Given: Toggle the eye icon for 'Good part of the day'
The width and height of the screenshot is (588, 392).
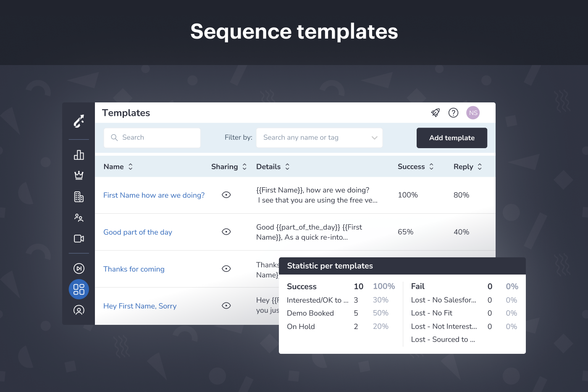Looking at the screenshot, I should coord(226,232).
